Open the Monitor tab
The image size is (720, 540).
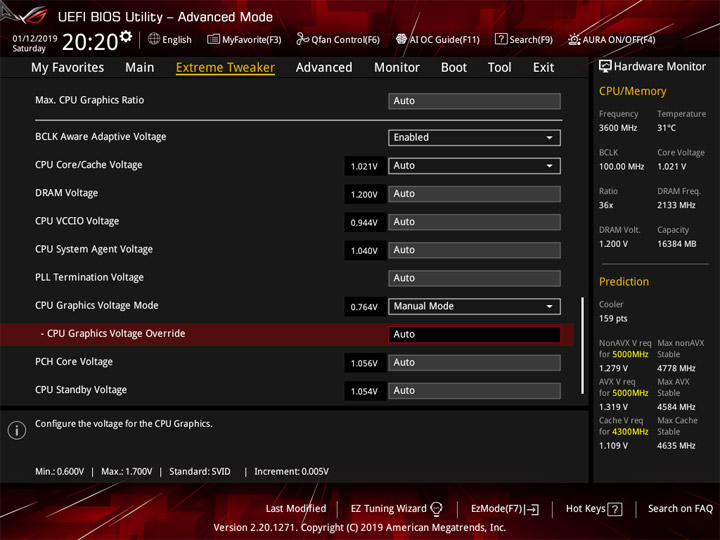click(x=397, y=68)
